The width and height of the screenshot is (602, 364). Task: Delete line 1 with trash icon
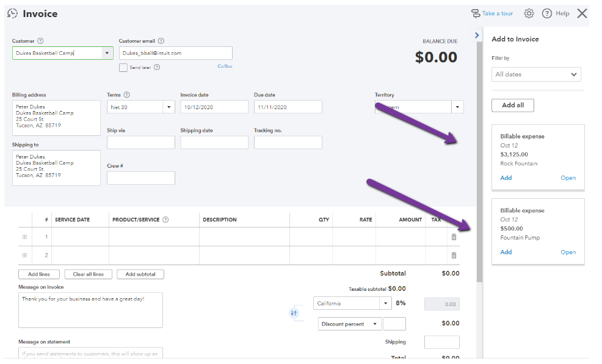click(x=454, y=237)
